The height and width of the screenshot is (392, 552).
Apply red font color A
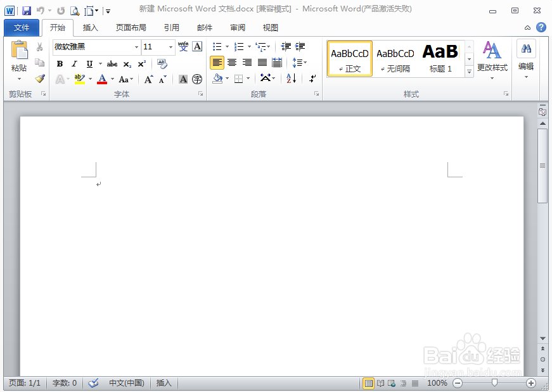click(102, 79)
